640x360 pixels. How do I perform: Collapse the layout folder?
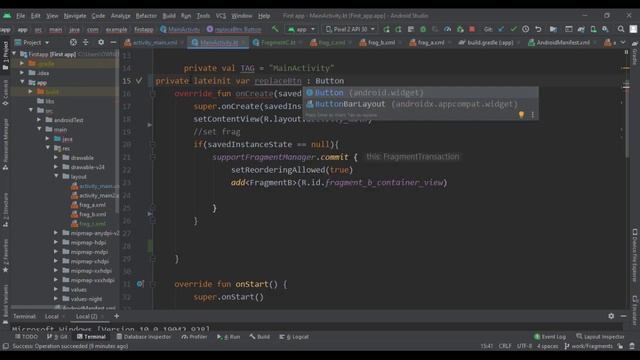coord(56,176)
